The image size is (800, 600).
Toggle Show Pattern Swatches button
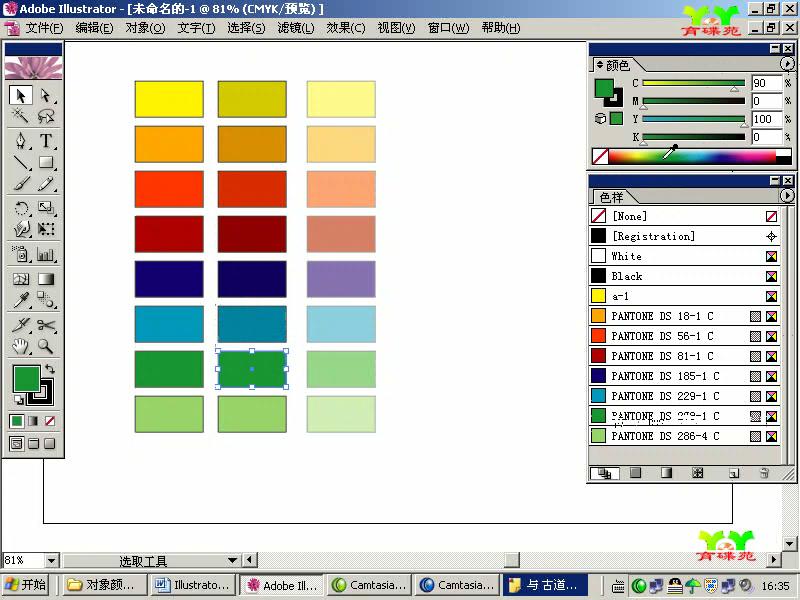pyautogui.click(x=697, y=473)
